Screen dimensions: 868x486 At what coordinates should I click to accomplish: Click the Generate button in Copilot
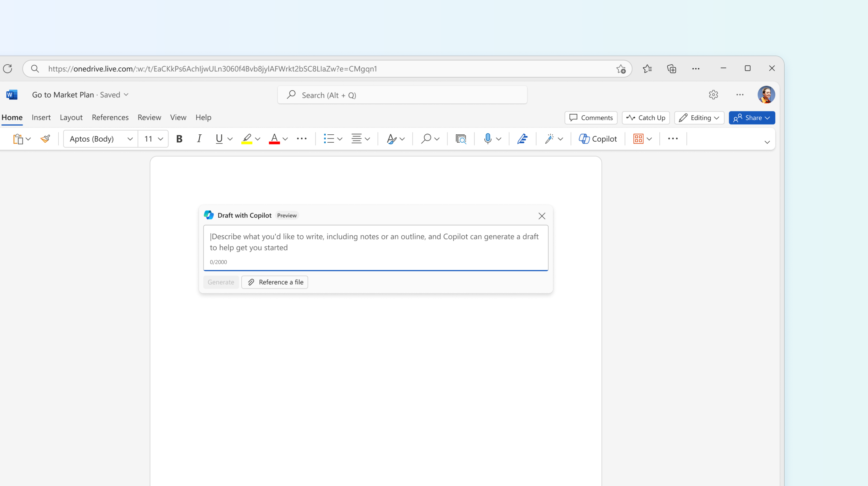221,282
